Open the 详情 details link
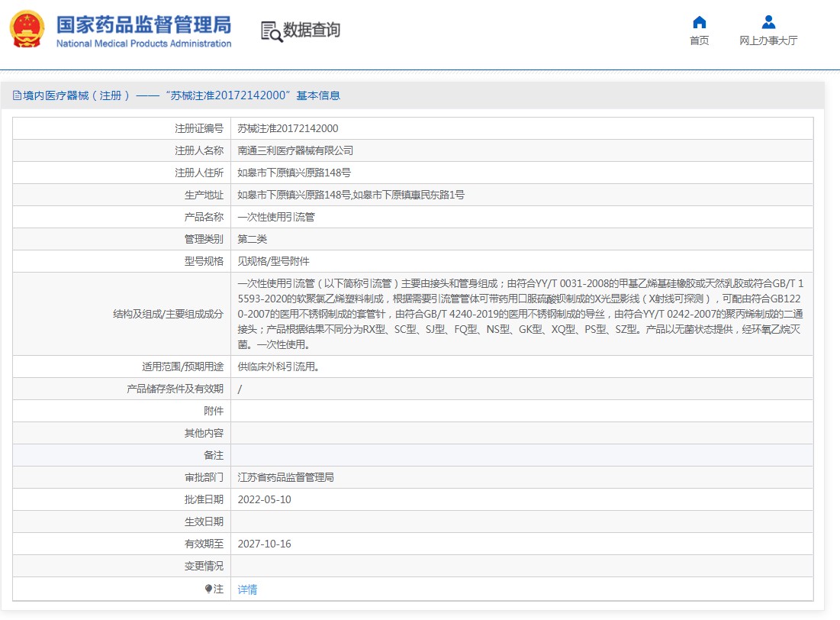The height and width of the screenshot is (620, 840). 247,589
